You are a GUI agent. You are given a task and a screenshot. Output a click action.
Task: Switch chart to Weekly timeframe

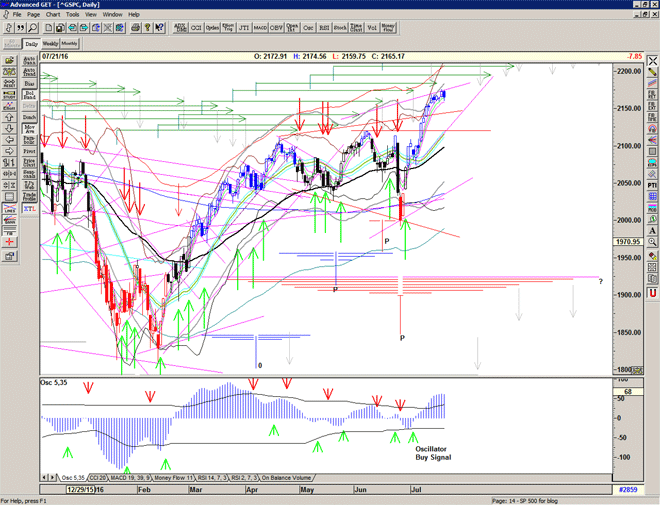50,44
